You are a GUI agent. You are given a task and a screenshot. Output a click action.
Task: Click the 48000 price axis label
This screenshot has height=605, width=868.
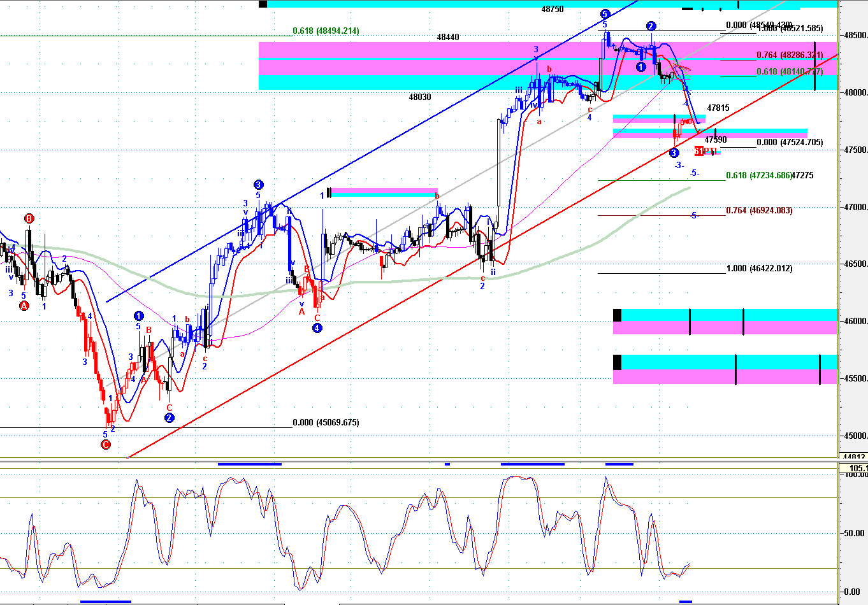pos(855,92)
